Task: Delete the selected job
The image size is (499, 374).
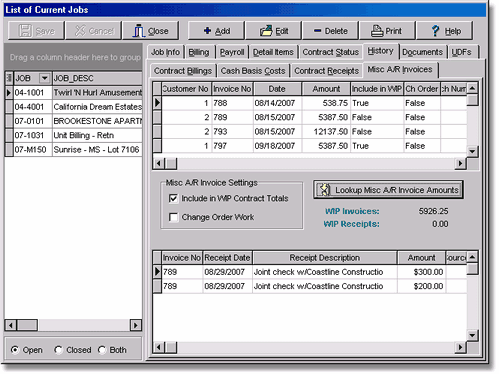Action: click(x=330, y=31)
